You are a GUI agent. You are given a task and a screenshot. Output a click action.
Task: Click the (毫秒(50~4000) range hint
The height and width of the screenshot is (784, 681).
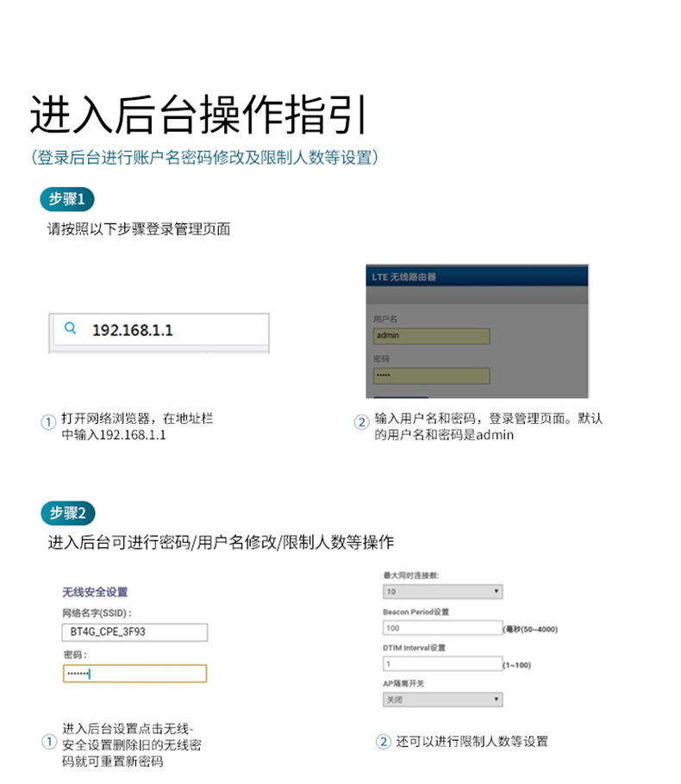(x=530, y=629)
